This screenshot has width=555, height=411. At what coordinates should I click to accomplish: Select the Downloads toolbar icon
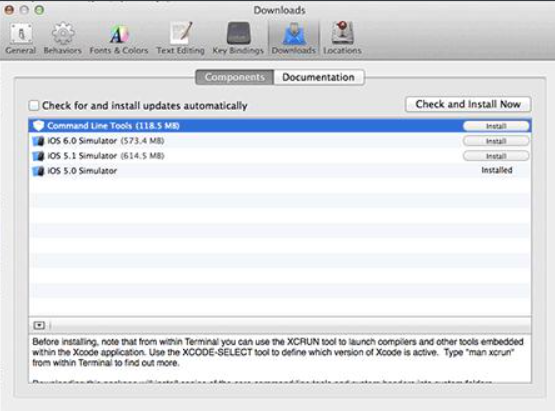[x=293, y=38]
